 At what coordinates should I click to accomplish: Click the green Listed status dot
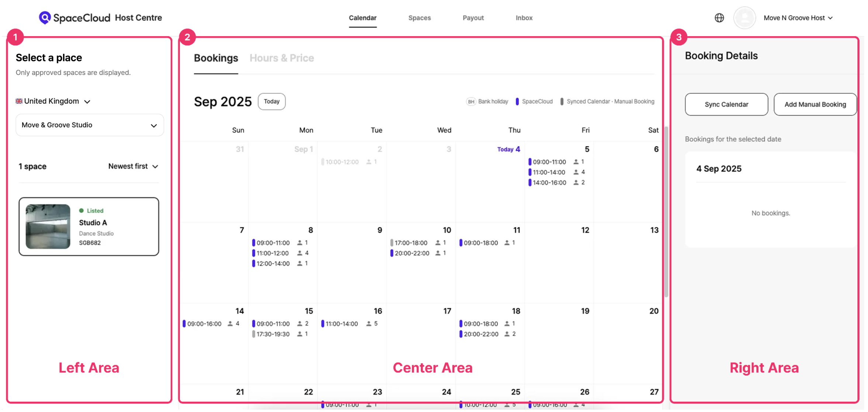pyautogui.click(x=81, y=210)
